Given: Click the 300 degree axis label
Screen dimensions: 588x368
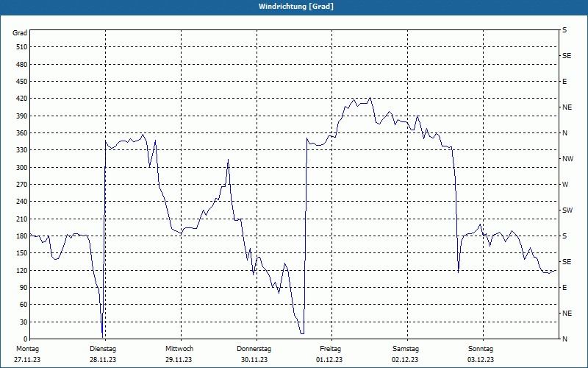Looking at the screenshot, I should 22,168.
